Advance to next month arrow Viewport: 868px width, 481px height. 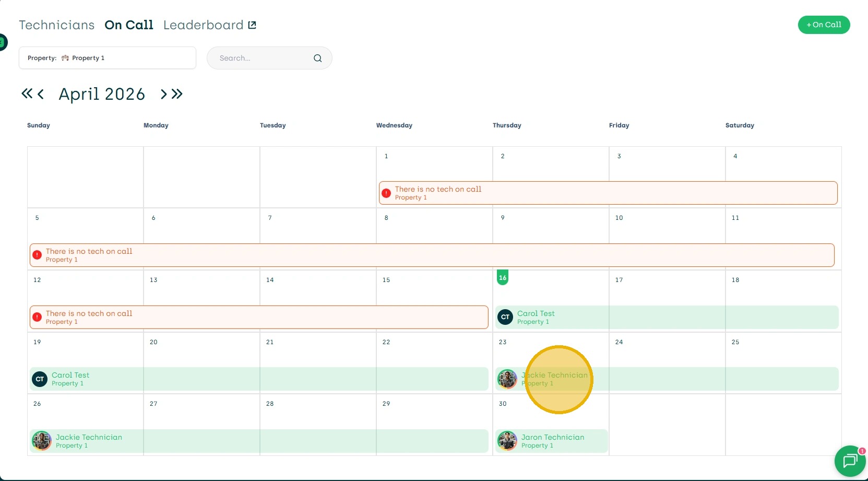click(x=164, y=94)
